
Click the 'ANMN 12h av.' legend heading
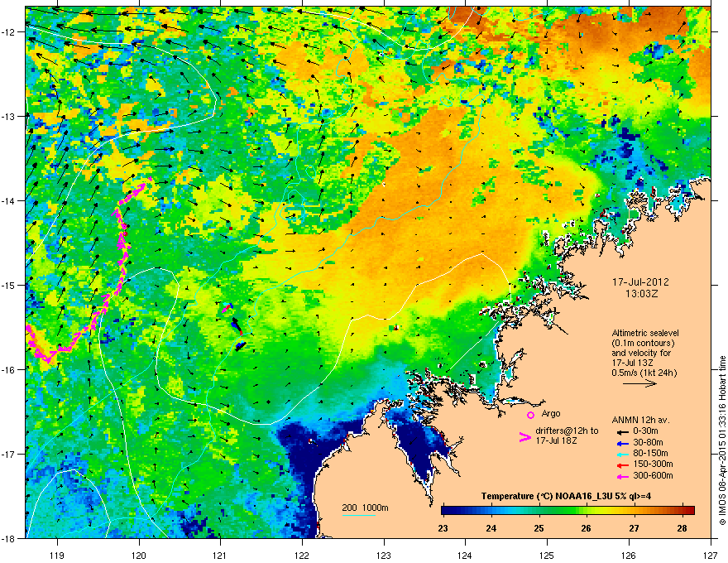[640, 421]
